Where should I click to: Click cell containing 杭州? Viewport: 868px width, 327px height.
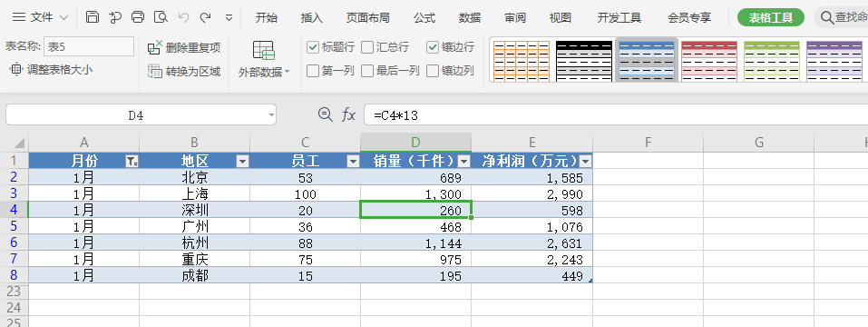(x=194, y=243)
